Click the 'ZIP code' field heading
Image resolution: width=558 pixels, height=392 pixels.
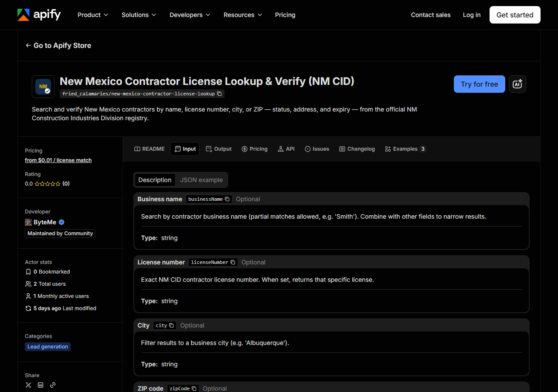(x=150, y=389)
